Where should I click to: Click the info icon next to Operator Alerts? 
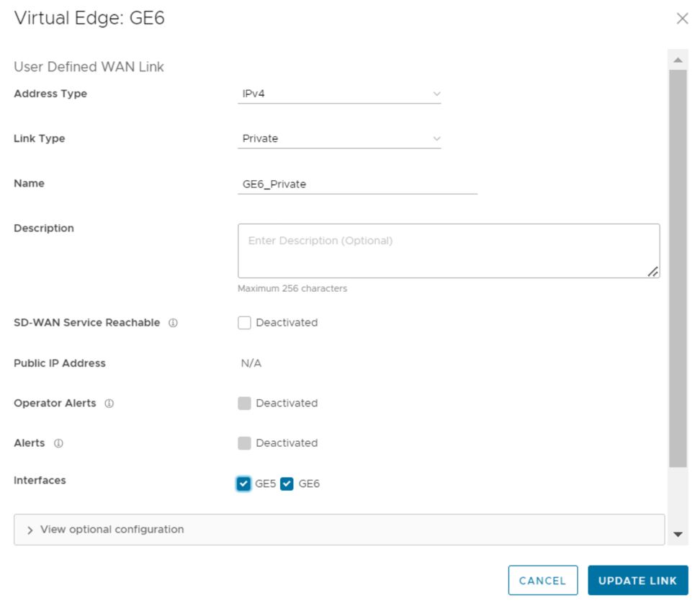click(x=109, y=404)
